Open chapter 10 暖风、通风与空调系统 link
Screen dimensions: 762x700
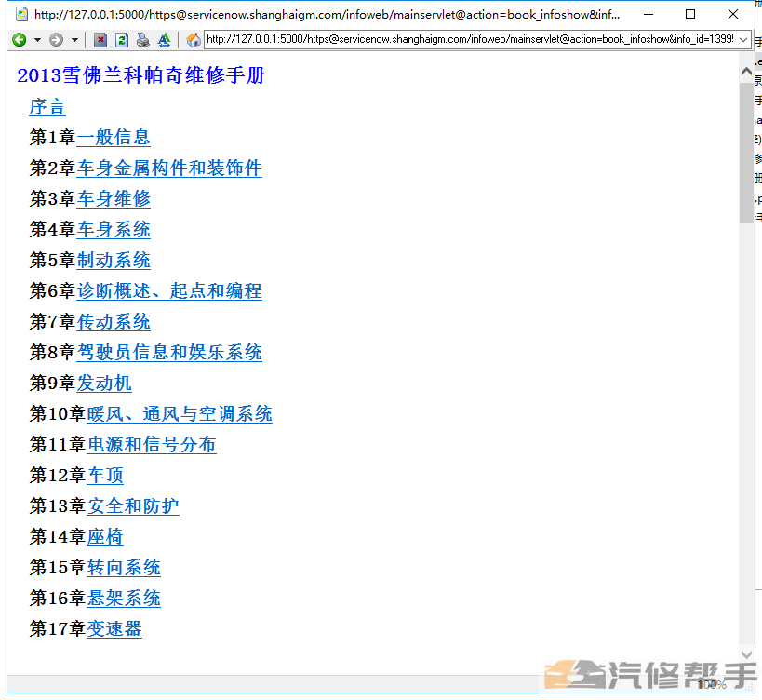[180, 414]
